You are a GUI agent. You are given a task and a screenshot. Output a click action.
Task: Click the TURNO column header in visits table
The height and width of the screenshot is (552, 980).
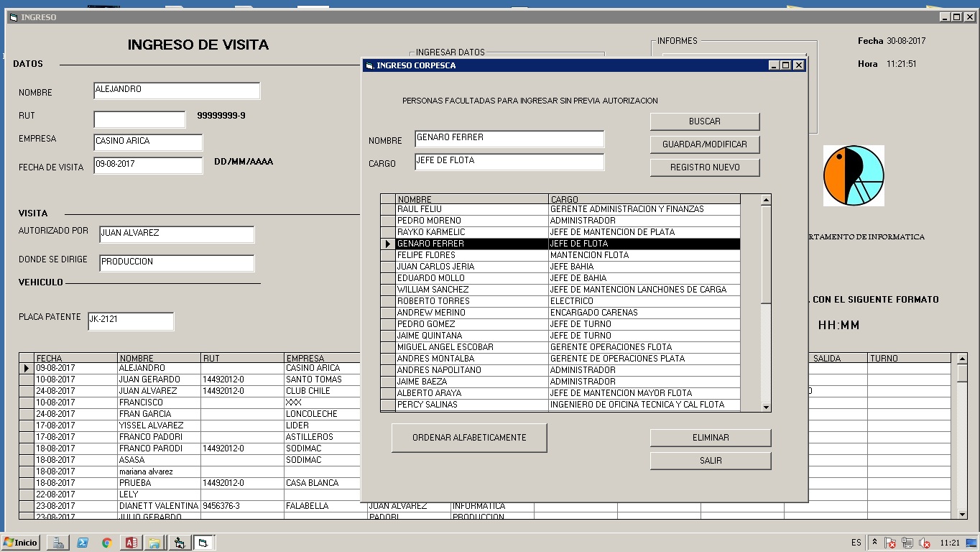[x=909, y=358]
